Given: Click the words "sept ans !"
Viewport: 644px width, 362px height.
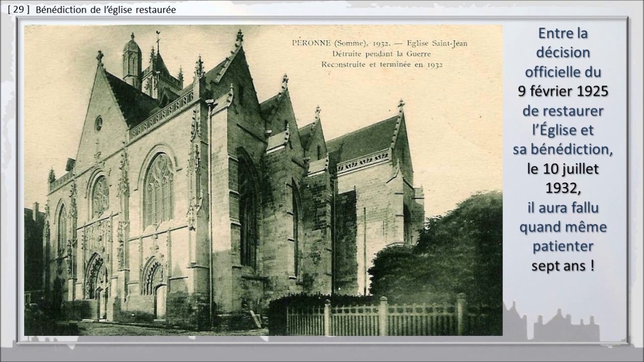Looking at the screenshot, I should (563, 267).
